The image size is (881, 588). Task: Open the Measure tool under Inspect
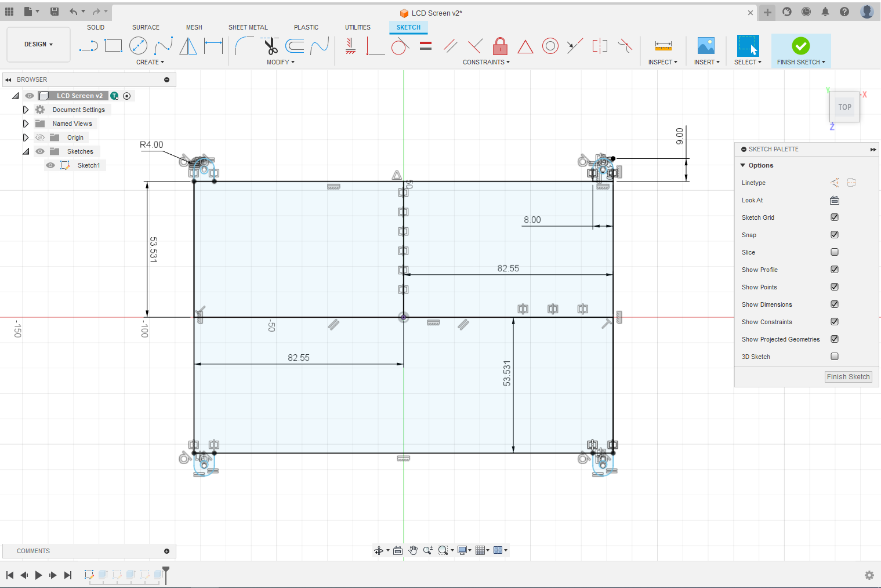(x=663, y=46)
